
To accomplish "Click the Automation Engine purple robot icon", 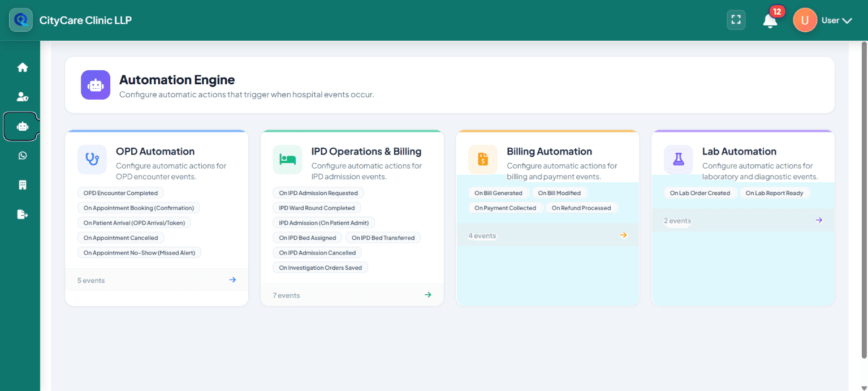I will click(x=96, y=85).
